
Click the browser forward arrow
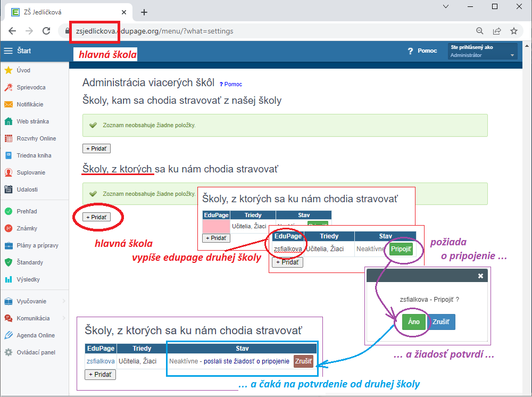(29, 31)
